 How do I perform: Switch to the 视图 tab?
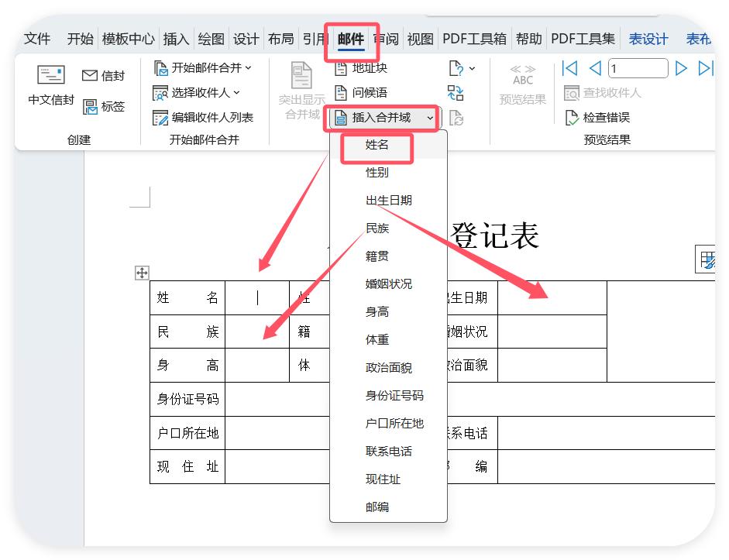pyautogui.click(x=421, y=39)
